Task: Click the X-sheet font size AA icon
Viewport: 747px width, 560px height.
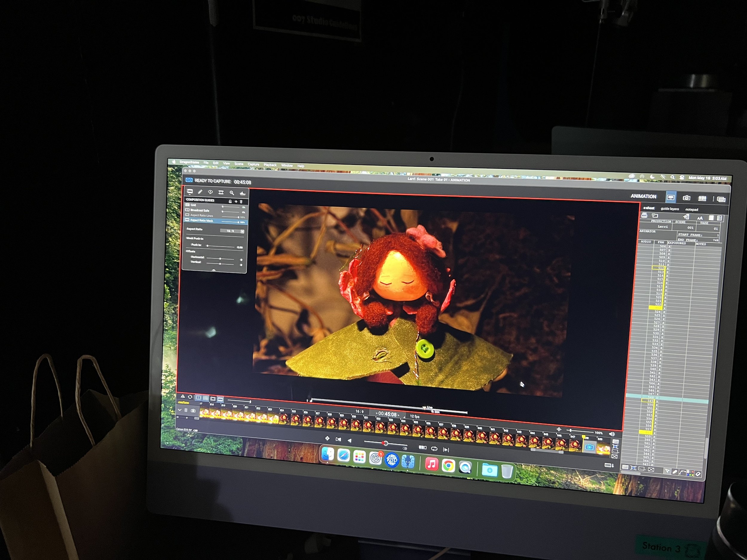Action: pos(700,218)
